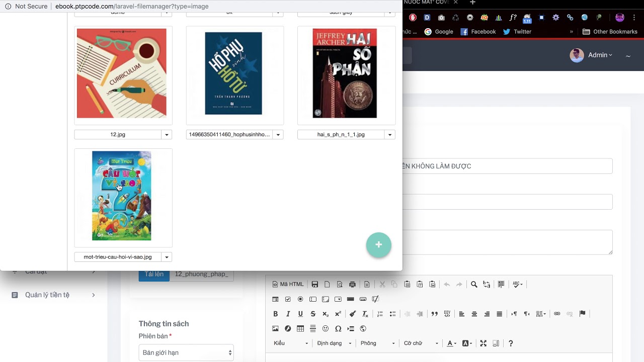Click the green plus upload button

[379, 245]
